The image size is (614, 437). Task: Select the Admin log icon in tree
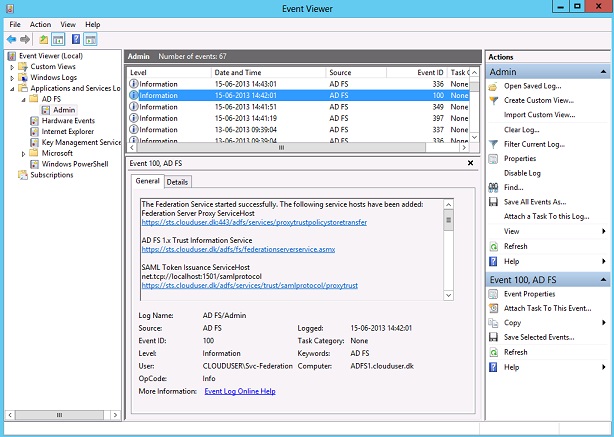click(46, 110)
